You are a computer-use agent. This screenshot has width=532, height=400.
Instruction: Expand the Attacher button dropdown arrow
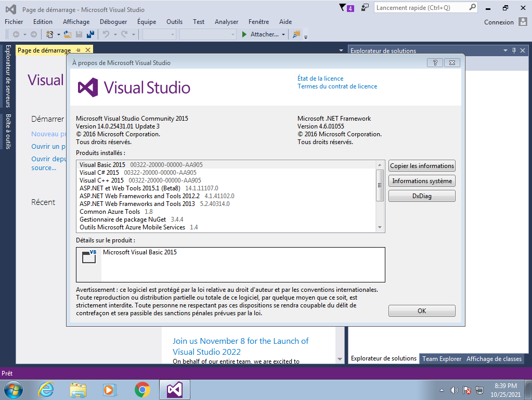(x=283, y=34)
